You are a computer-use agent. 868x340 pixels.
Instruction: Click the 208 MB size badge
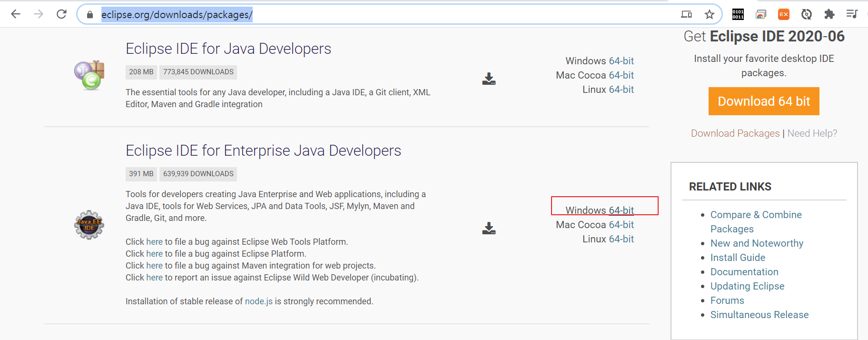pyautogui.click(x=141, y=72)
